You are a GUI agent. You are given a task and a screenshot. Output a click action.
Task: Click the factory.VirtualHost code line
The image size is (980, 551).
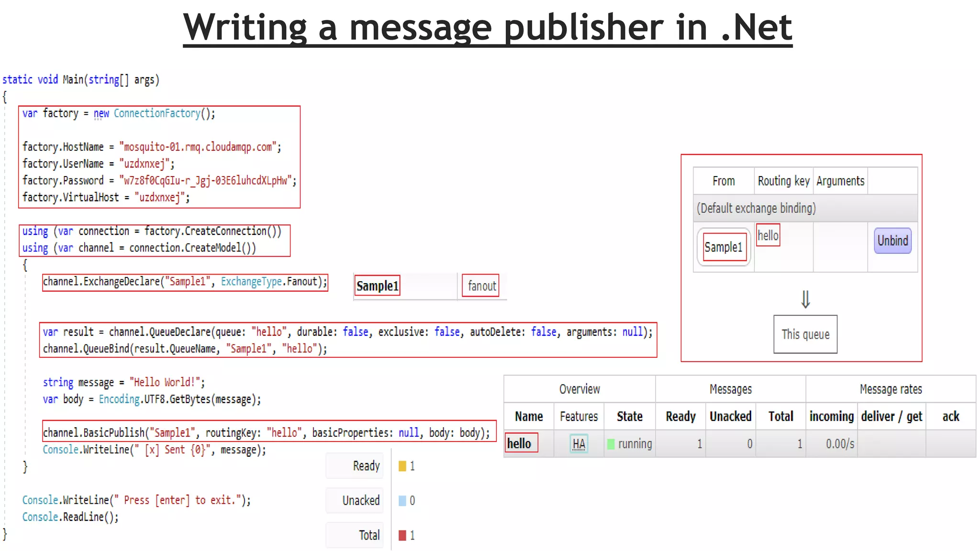click(x=106, y=197)
